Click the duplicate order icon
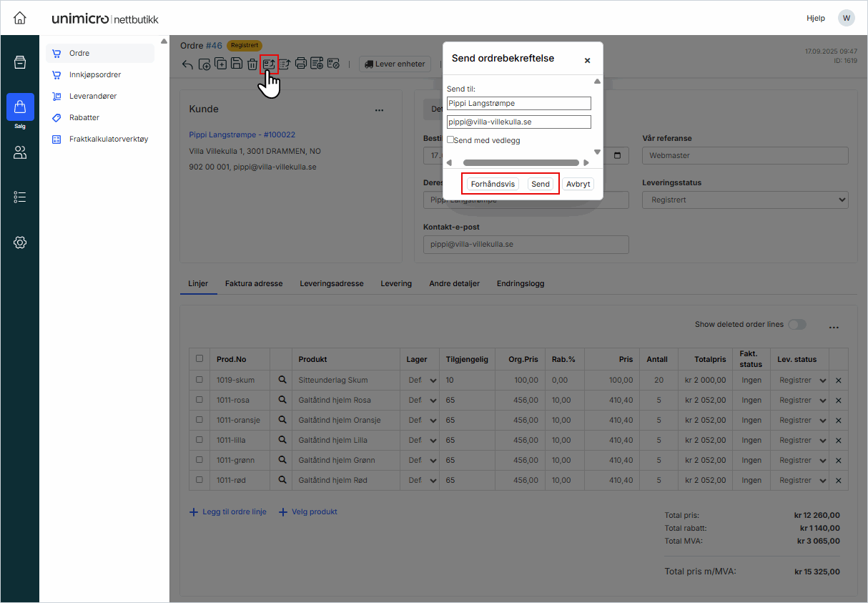 click(x=221, y=64)
